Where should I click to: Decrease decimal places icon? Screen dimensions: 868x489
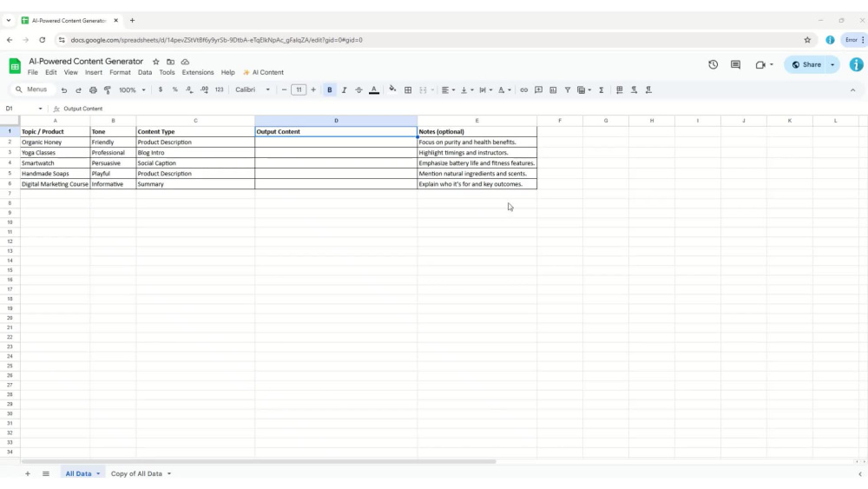189,89
